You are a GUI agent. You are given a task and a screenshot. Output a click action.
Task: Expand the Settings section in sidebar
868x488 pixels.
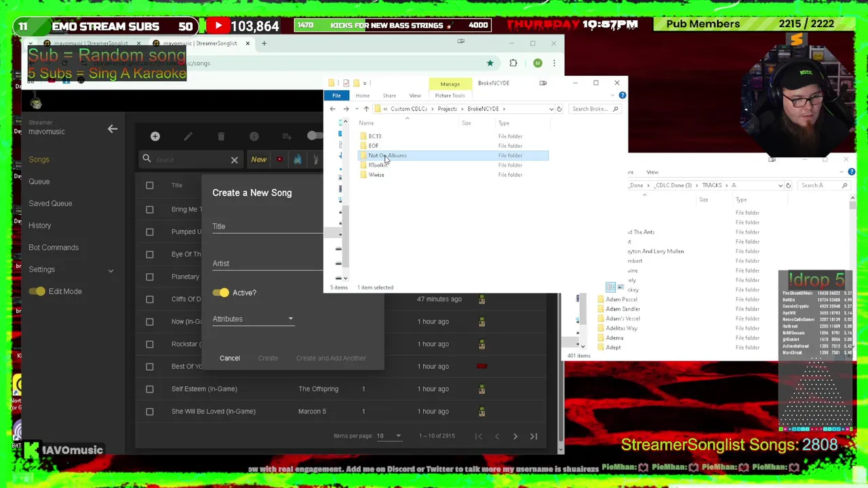point(111,270)
